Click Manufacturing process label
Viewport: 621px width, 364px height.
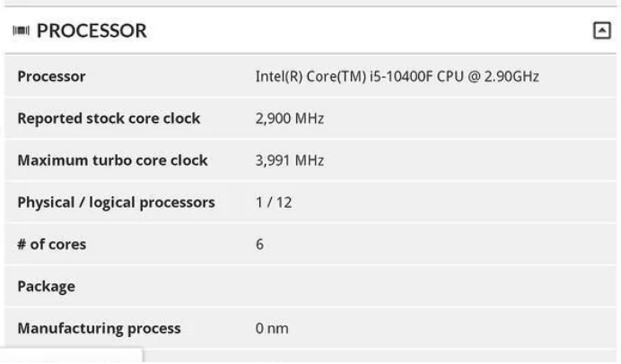coord(99,328)
